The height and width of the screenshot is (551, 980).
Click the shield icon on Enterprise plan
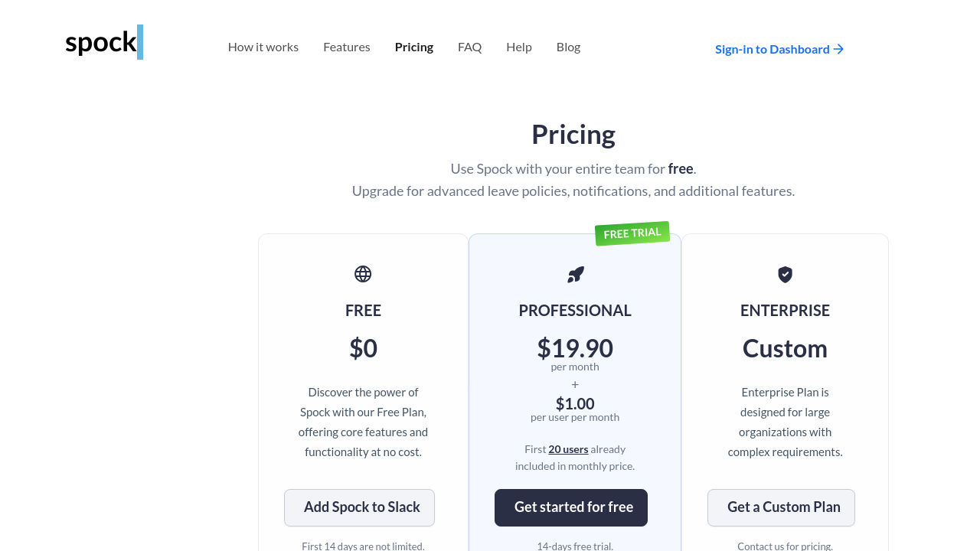coord(785,275)
